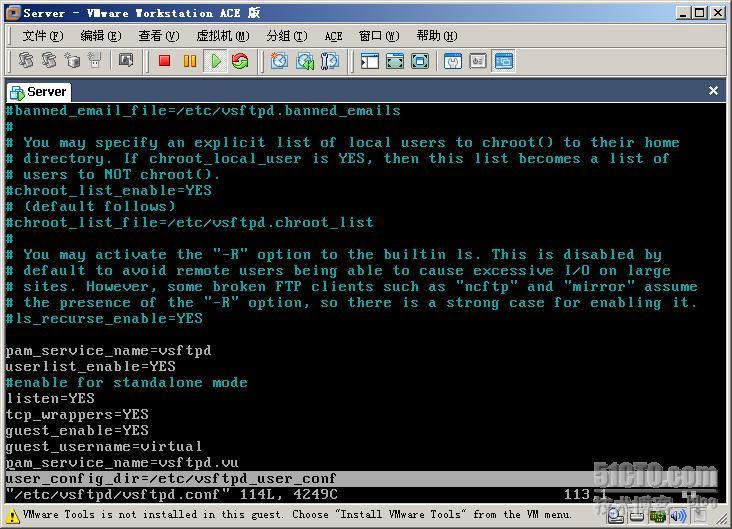Click the grayed USB device toolbar icon
The width and height of the screenshot is (732, 529).
click(95, 60)
